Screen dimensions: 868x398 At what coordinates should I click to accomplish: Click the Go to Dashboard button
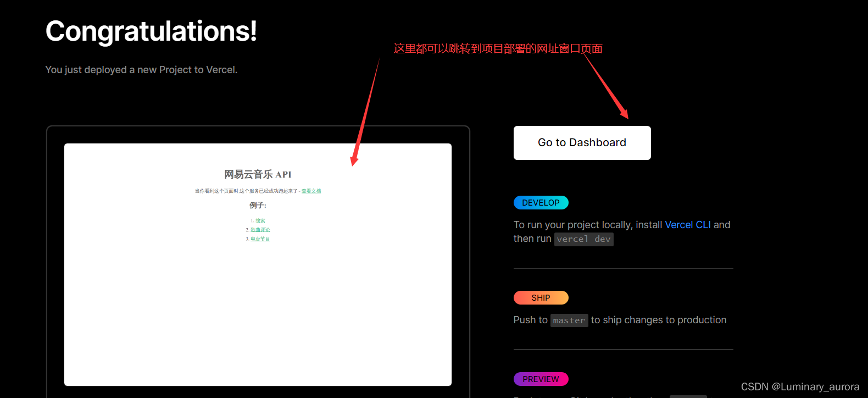point(582,143)
